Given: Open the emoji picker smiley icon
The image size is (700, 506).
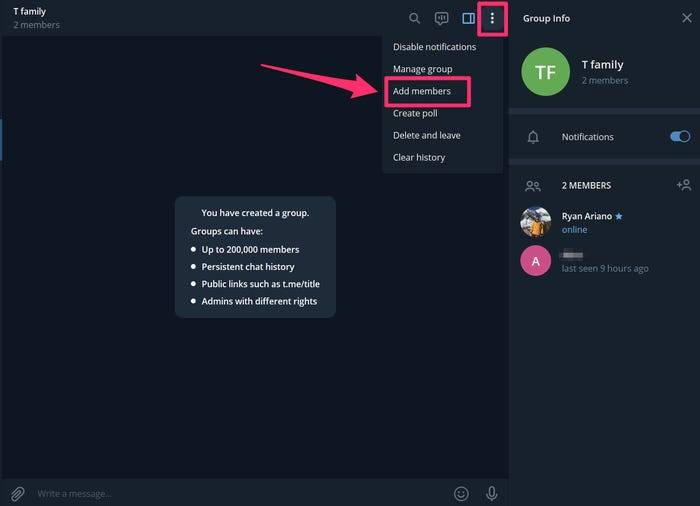Looking at the screenshot, I should pos(461,493).
